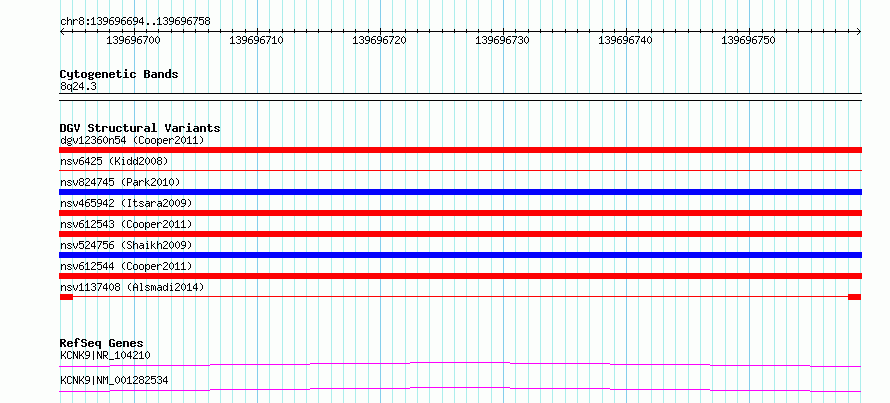Open the Cytogenetic Bands track title
Screen dimensions: 890x403
[119, 74]
